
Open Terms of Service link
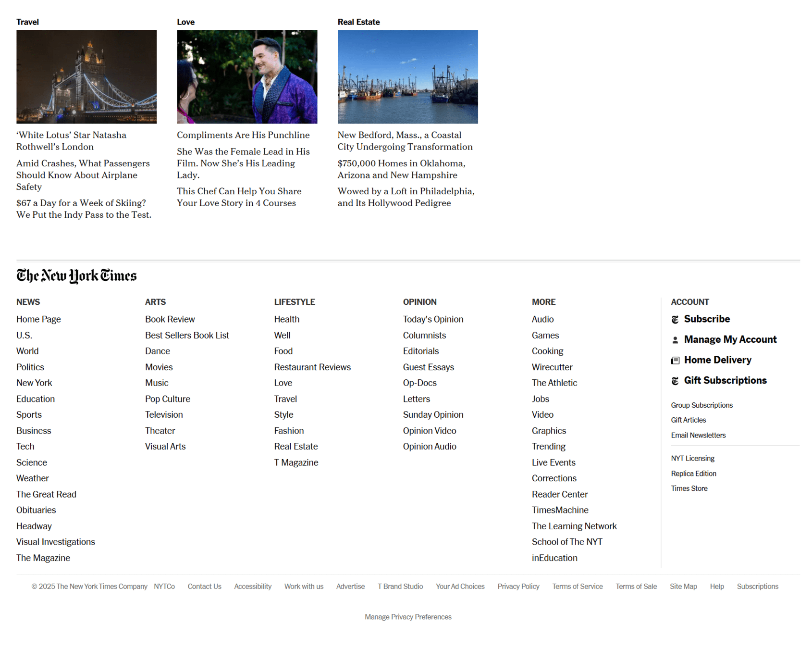(578, 587)
